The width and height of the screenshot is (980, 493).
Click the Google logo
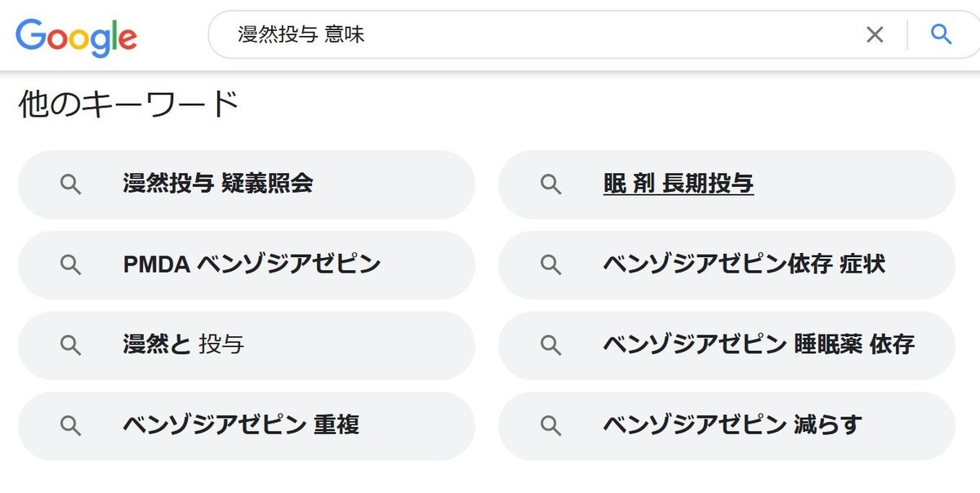[x=76, y=37]
